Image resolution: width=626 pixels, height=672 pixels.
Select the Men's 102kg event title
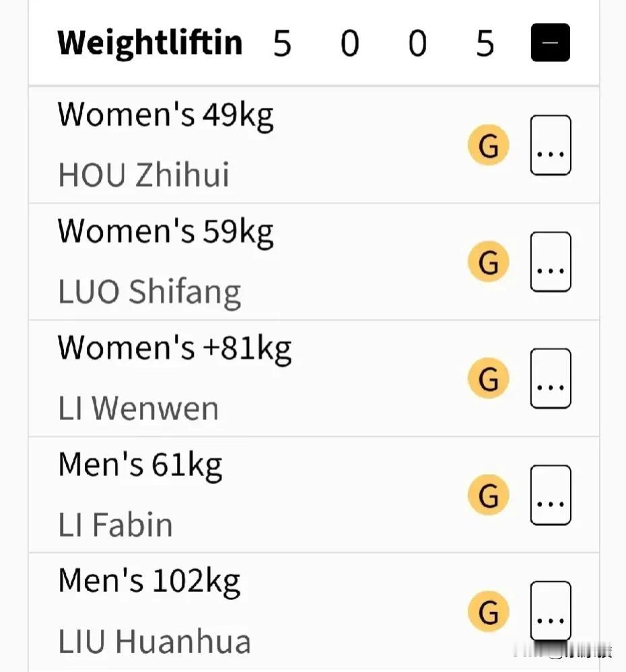point(149,582)
